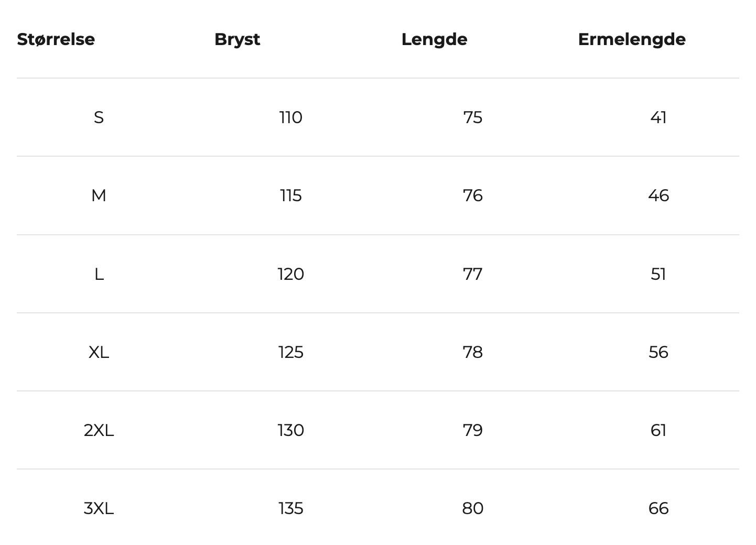Select the M size cell
The height and width of the screenshot is (545, 756).
(x=99, y=195)
